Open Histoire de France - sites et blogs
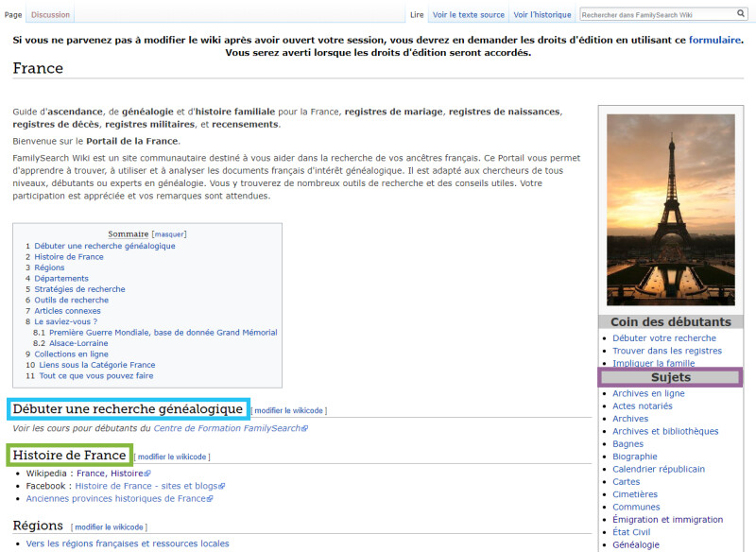The image size is (756, 552). coord(149,486)
